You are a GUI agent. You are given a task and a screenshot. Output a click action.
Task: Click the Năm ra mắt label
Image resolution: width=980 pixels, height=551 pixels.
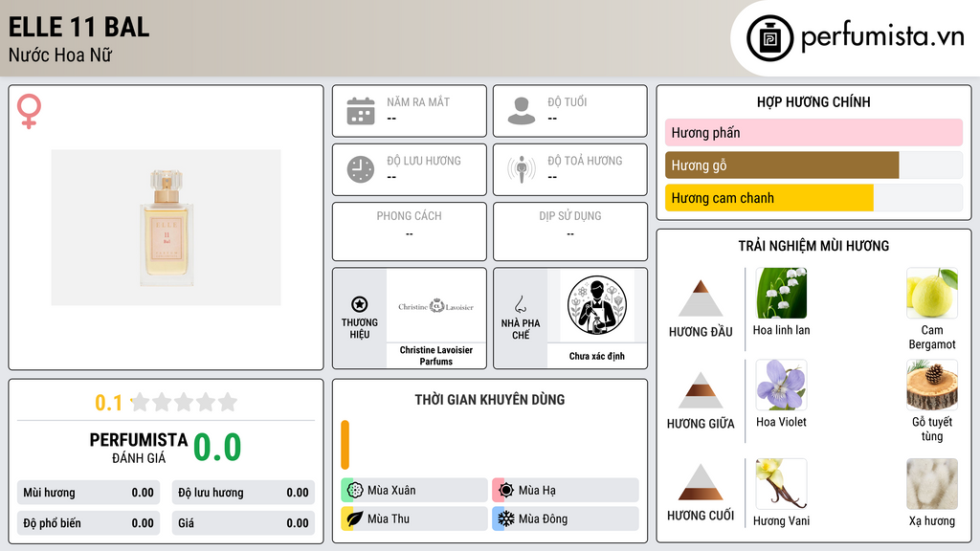coord(418,101)
